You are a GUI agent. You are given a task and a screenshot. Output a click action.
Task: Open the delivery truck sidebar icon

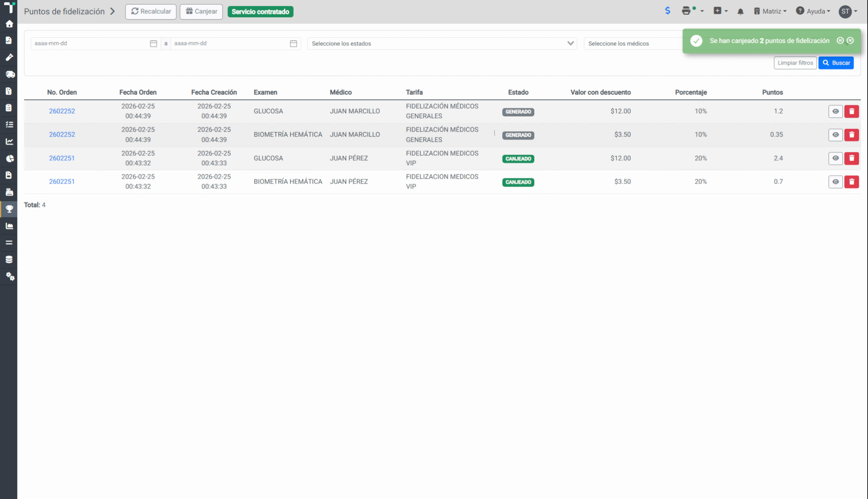pyautogui.click(x=10, y=74)
